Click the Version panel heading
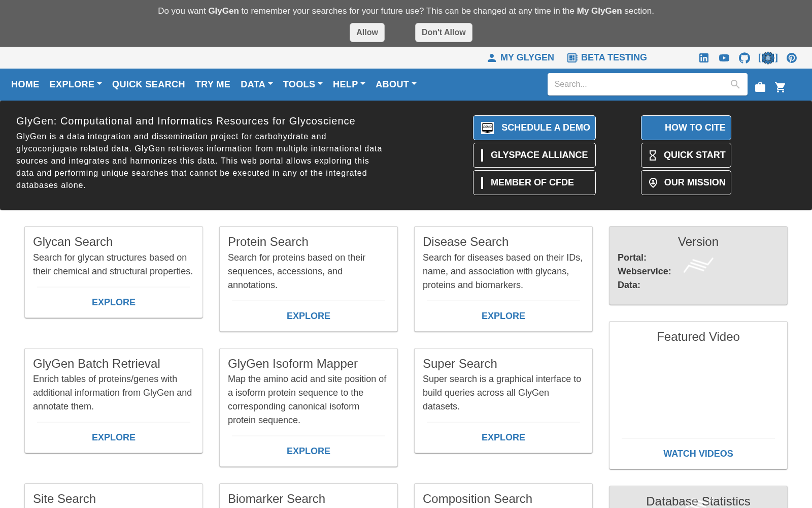 (698, 242)
